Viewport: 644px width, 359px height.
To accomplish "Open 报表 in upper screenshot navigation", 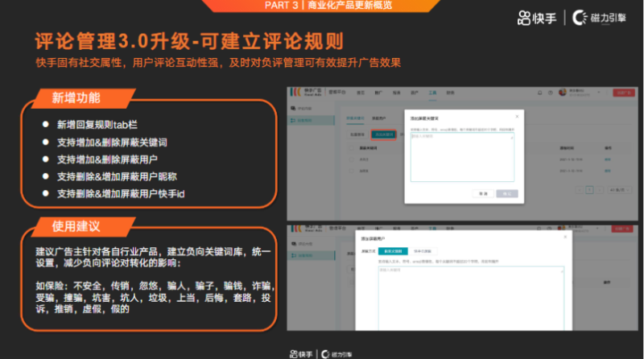I will click(x=396, y=93).
